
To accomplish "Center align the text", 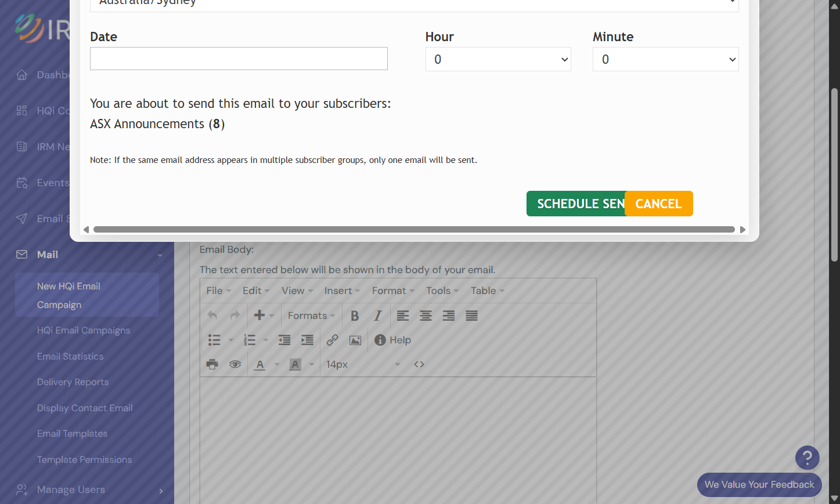I will [426, 316].
